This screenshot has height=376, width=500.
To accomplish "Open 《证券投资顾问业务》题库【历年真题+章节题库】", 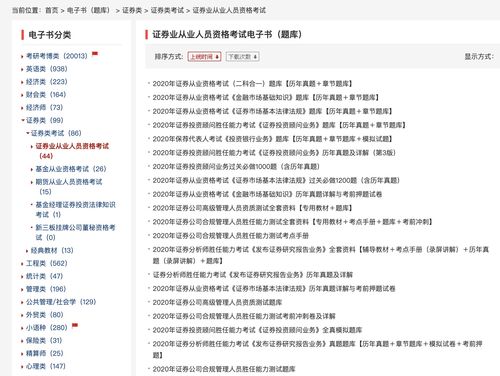I will tap(279, 125).
